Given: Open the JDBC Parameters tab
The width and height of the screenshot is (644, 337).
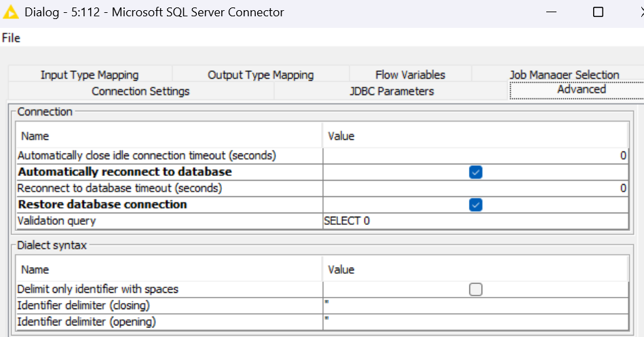Looking at the screenshot, I should (392, 91).
